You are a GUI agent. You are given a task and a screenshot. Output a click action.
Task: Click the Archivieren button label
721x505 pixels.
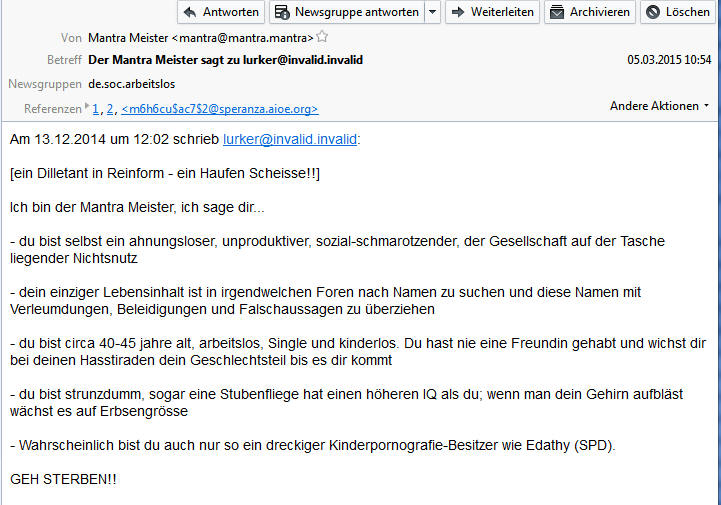coord(600,12)
